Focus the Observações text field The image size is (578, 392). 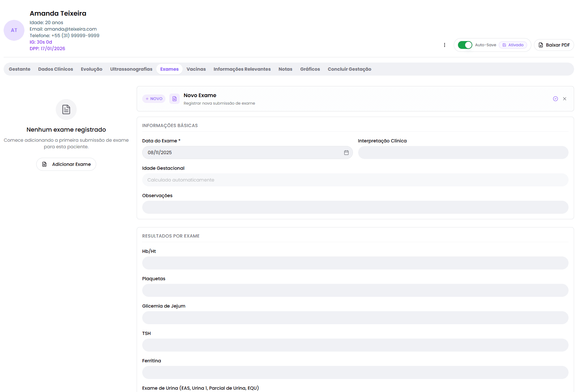coord(355,207)
